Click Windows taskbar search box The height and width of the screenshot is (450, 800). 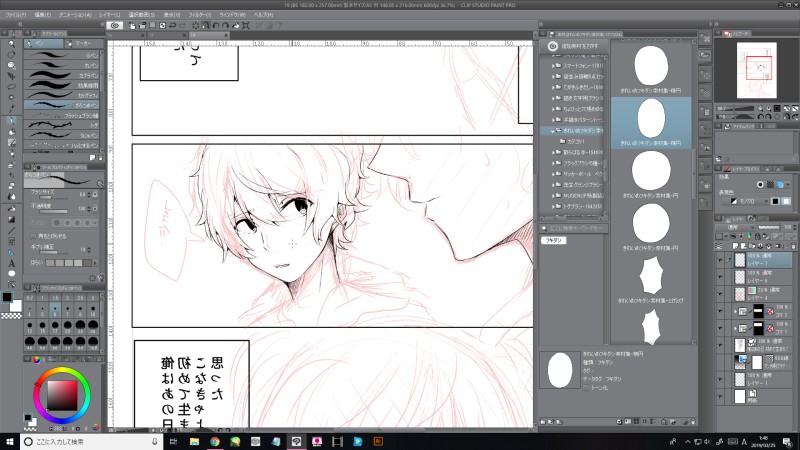pos(91,441)
